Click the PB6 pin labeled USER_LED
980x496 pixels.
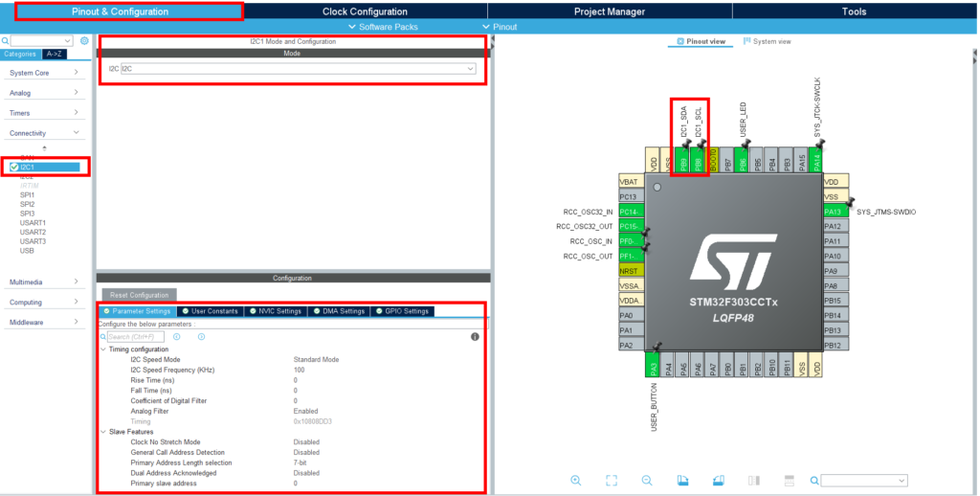pos(743,160)
